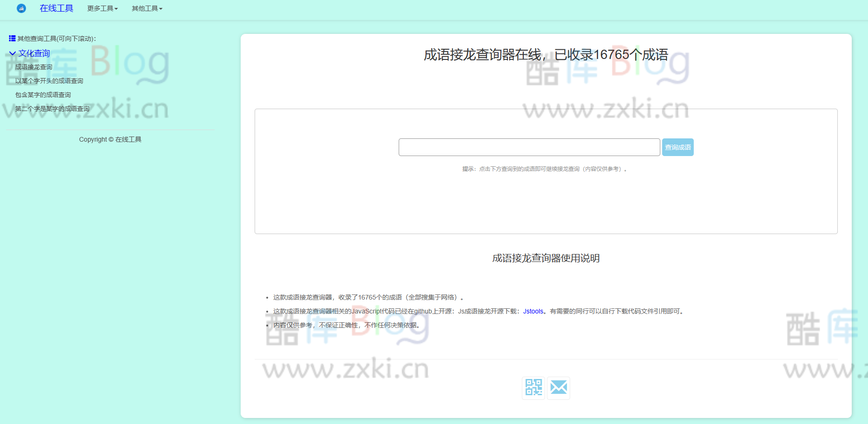Click the blue chart logo icon in navbar
The height and width of the screenshot is (424, 868).
[x=20, y=8]
